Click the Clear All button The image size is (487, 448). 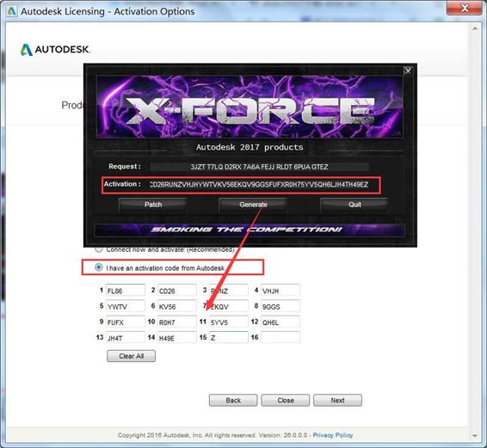pyautogui.click(x=131, y=356)
